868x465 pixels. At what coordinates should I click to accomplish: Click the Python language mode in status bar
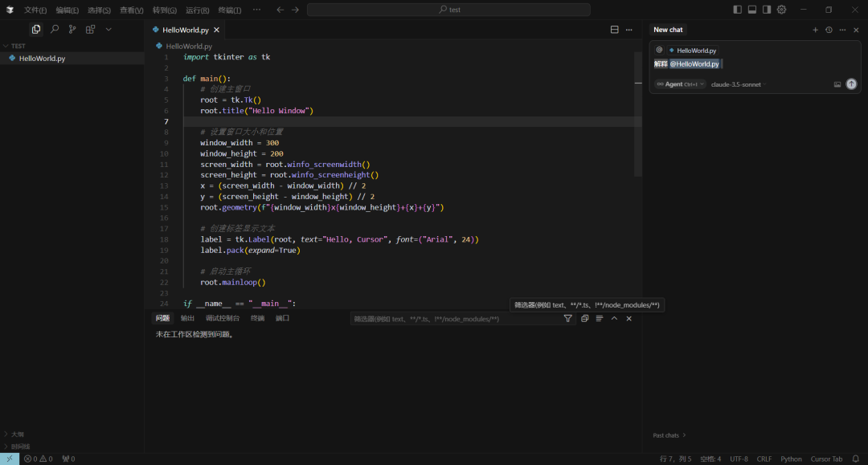pos(791,459)
